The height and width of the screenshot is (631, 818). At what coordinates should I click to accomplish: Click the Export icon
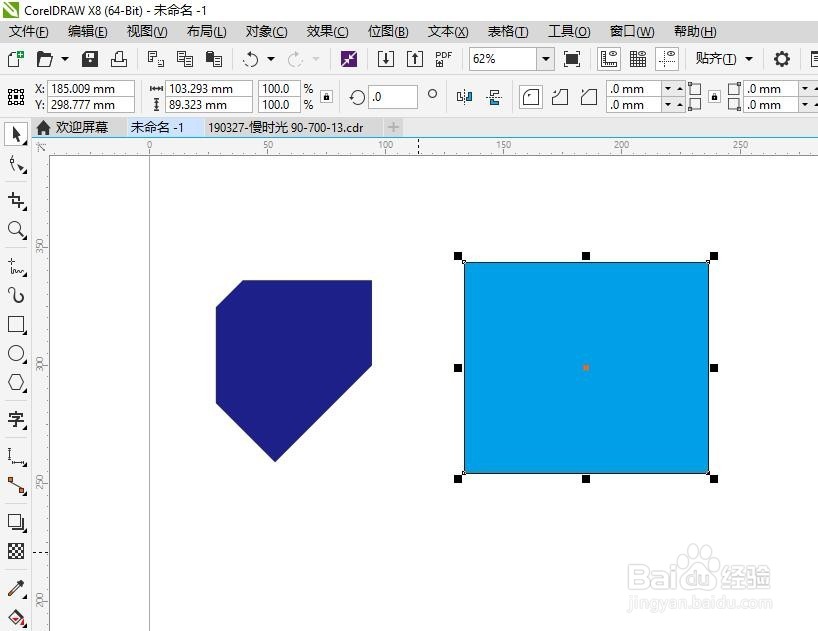coord(415,59)
